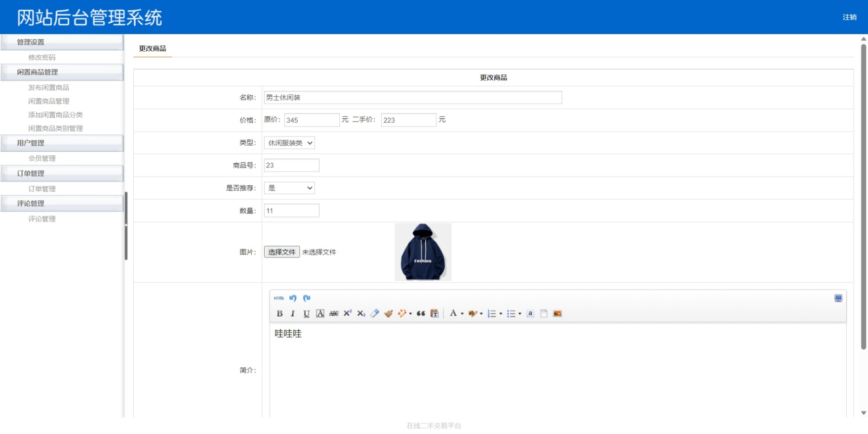Viewport: 868px width, 434px height.
Task: Open 发布闲置商品 in the sidebar
Action: click(48, 87)
